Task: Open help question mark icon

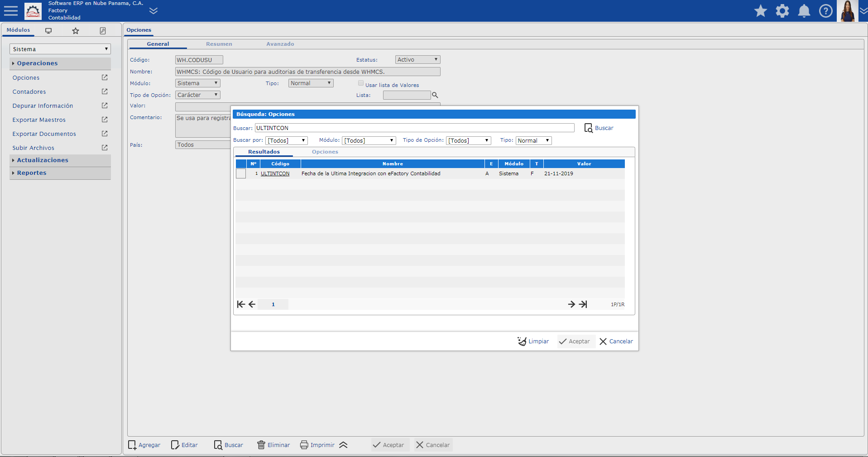Action: pos(826,11)
